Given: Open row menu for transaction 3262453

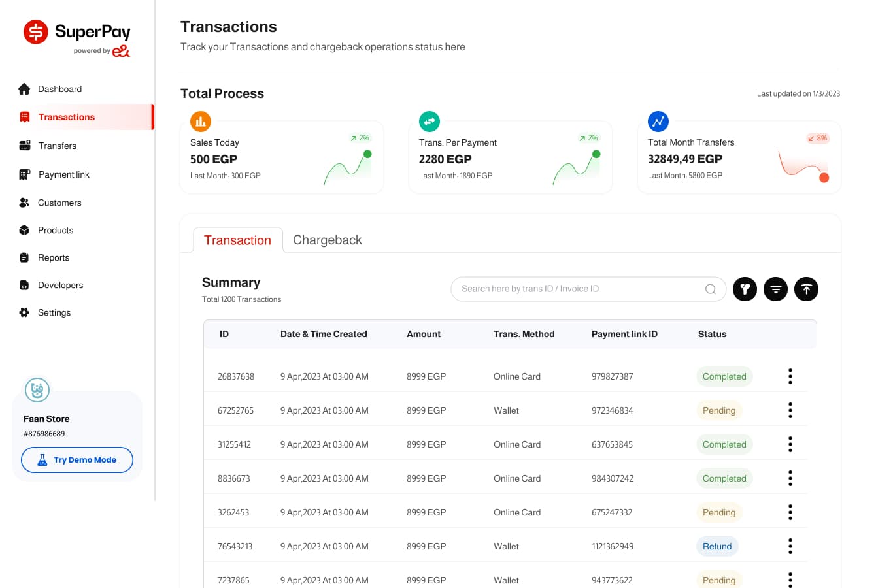Looking at the screenshot, I should point(790,512).
